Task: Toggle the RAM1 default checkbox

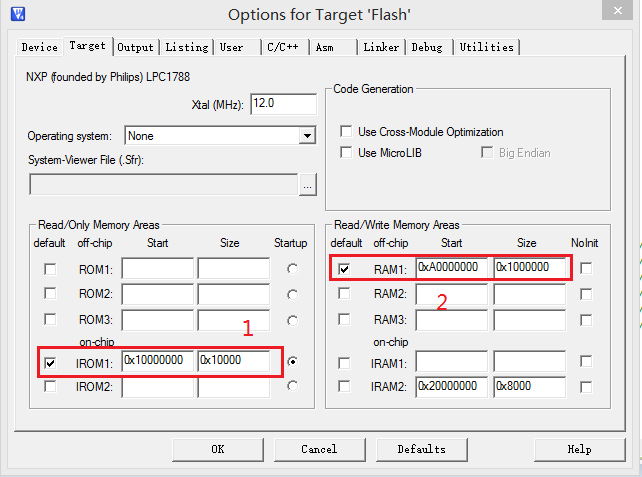Action: click(344, 268)
